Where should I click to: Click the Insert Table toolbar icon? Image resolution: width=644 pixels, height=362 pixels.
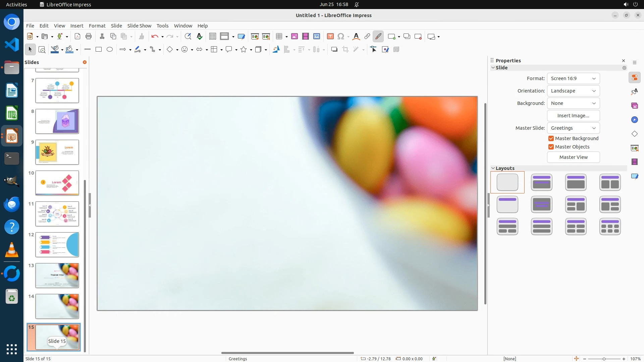click(x=279, y=37)
